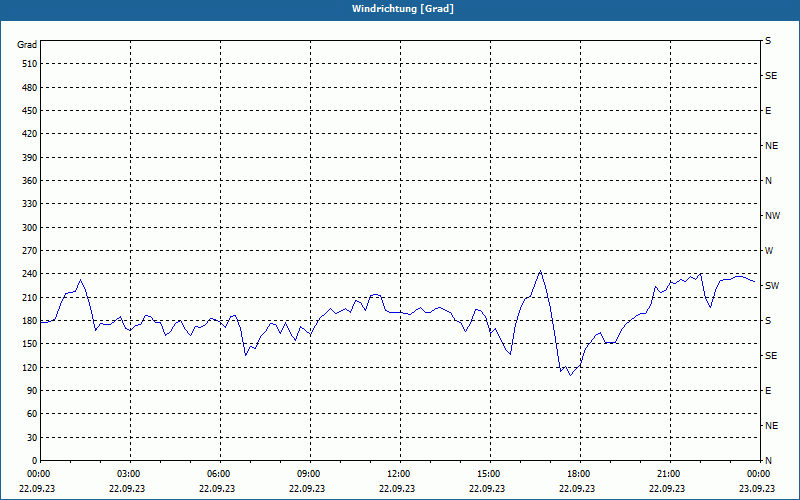Select the NE compass label level with 30
Image resolution: width=800 pixels, height=500 pixels.
click(771, 426)
